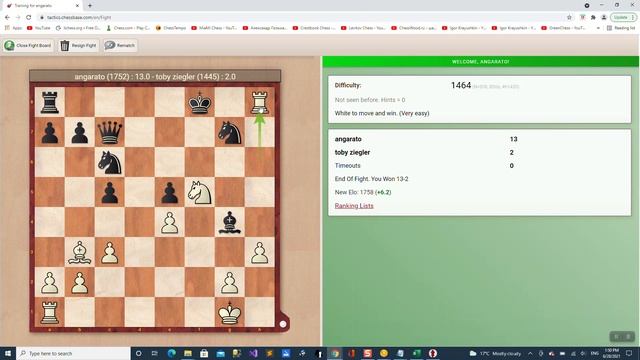
Task: Open the Visual Studio taskbar icon
Action: [x=253, y=353]
